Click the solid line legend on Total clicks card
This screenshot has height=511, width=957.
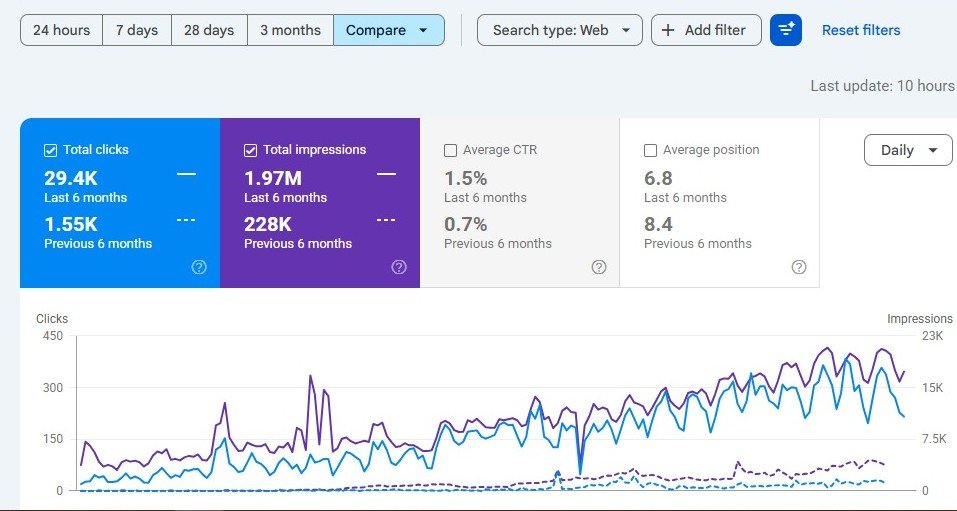[186, 174]
